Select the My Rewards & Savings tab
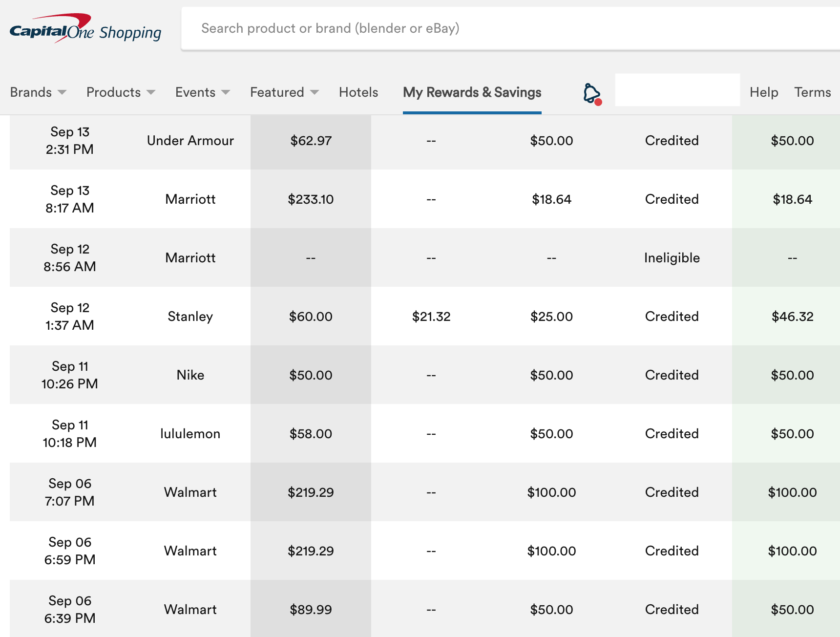Viewport: 840px width, 637px height. [x=472, y=92]
